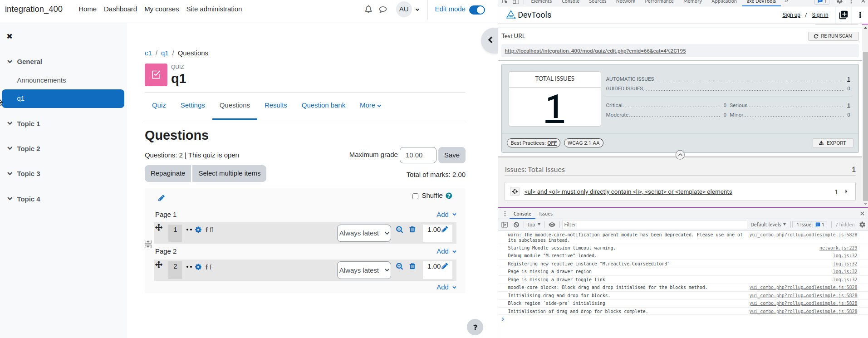The height and width of the screenshot is (338, 868).
Task: Expand the Topic 4 section
Action: [x=10, y=199]
